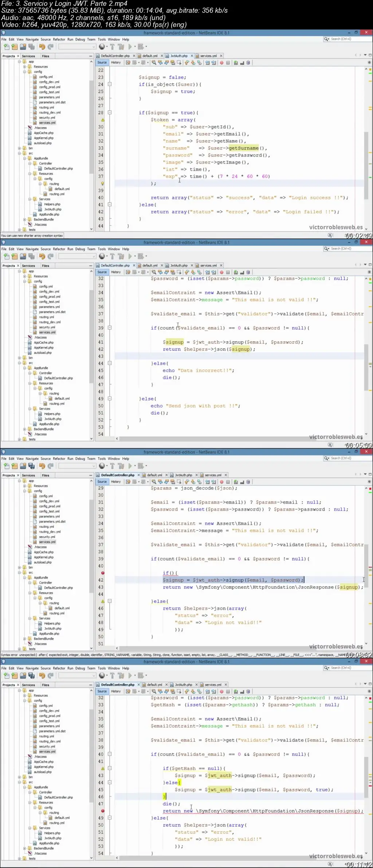This screenshot has height=868, width=373.
Task: Fold code block at line 24, top frame
Action: point(109,84)
